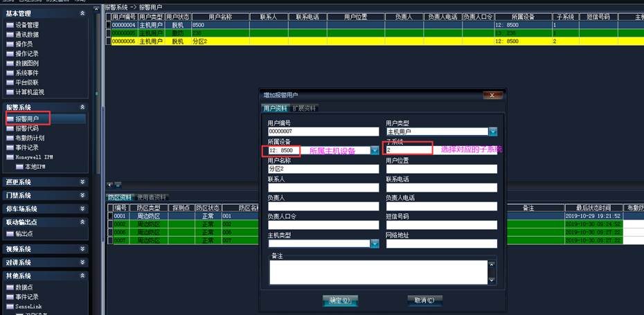Expand the 巡更系统 sidebar section

click(82, 182)
